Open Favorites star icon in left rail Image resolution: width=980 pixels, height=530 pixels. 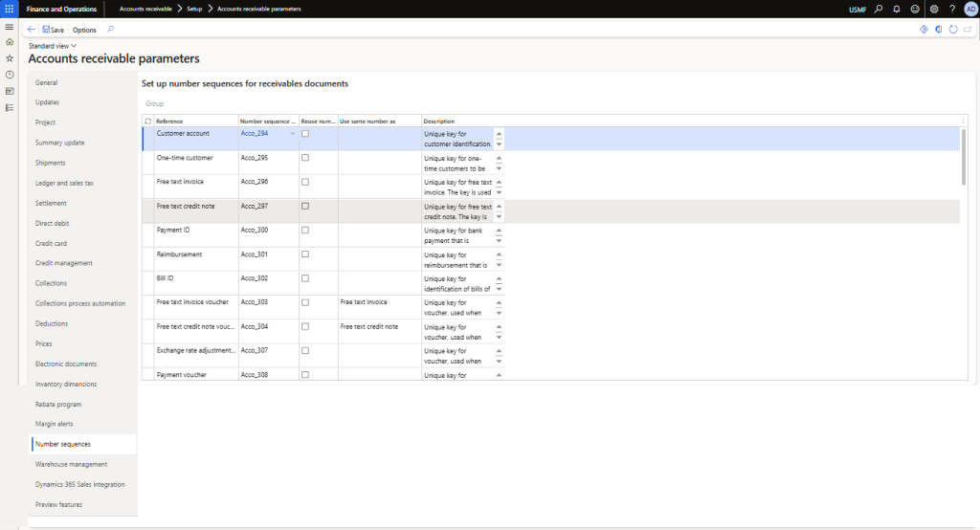coord(10,58)
